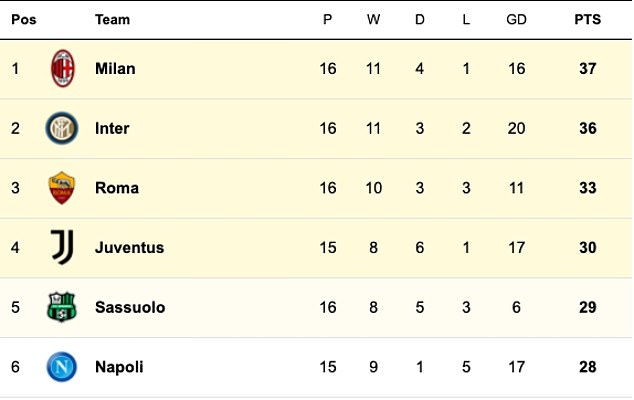Viewport: 634px width, 400px height.
Task: Open the Napoli team page
Action: point(119,367)
